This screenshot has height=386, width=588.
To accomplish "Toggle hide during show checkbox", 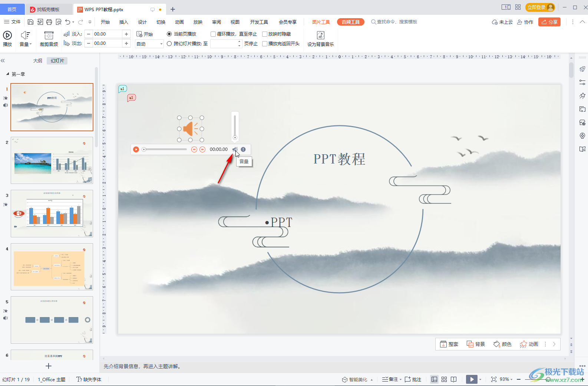I will (265, 34).
